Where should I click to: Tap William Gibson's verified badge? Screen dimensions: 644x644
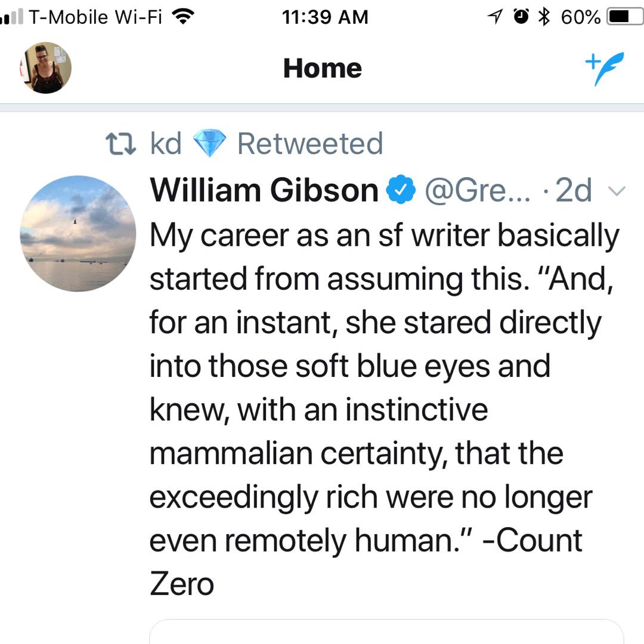coord(401,190)
